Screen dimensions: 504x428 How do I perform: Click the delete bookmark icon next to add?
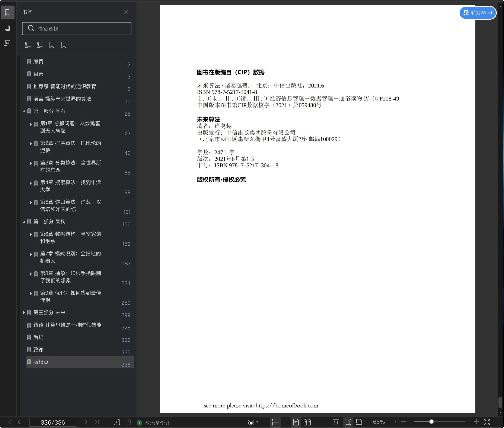point(64,45)
